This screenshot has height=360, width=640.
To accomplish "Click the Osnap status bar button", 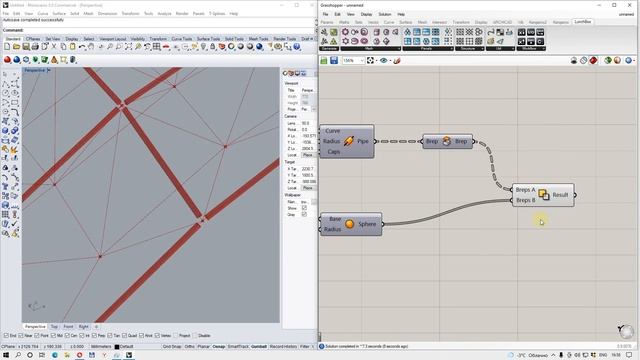I will pos(219,347).
